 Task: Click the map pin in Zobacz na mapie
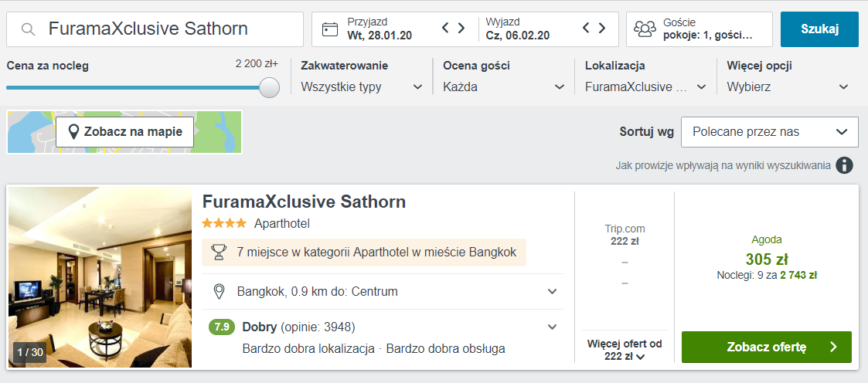click(73, 132)
